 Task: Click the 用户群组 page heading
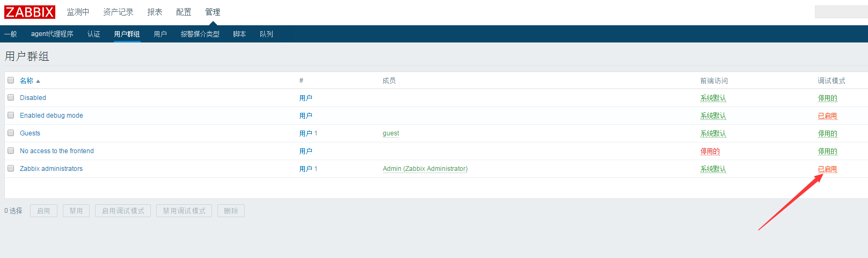point(27,56)
